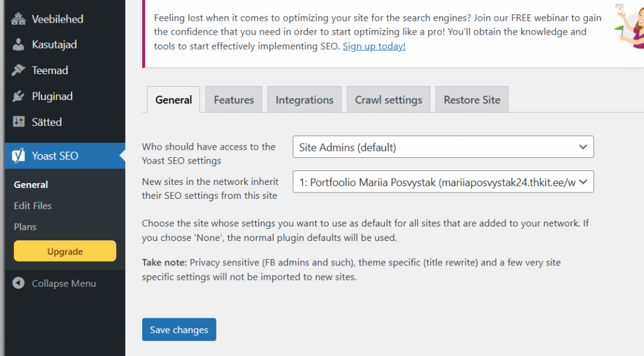Click the yellow Upgrade button
Viewport: 644px width, 356px height.
point(65,252)
